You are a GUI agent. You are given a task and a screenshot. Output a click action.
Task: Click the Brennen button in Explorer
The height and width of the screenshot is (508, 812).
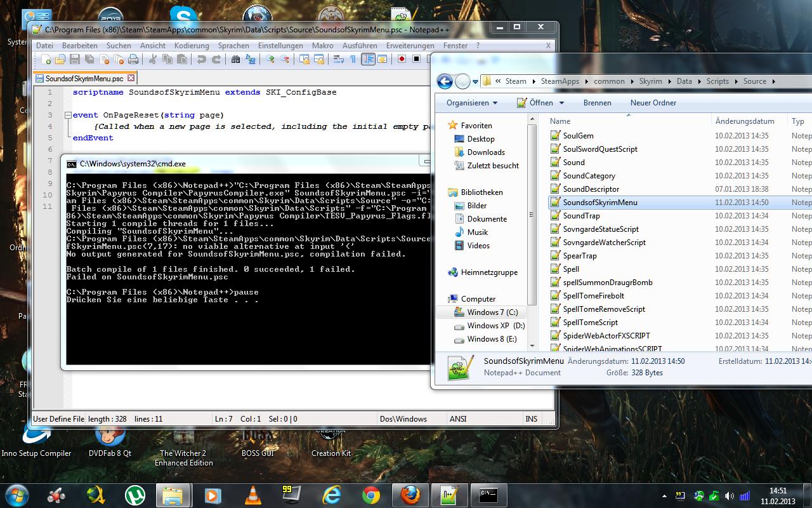click(x=597, y=103)
